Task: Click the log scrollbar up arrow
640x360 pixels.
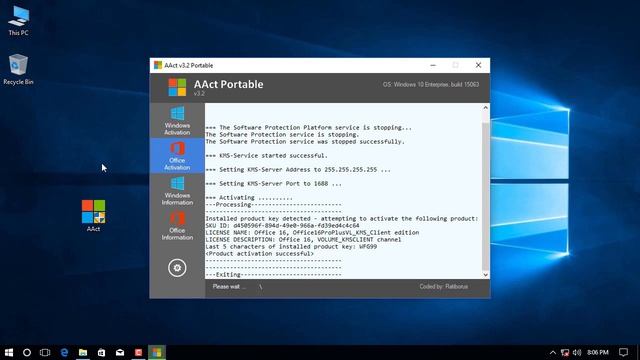Action: click(485, 108)
